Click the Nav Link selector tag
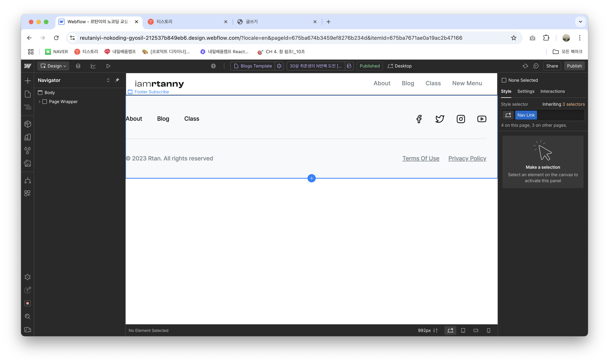The width and height of the screenshot is (609, 364). (526, 115)
